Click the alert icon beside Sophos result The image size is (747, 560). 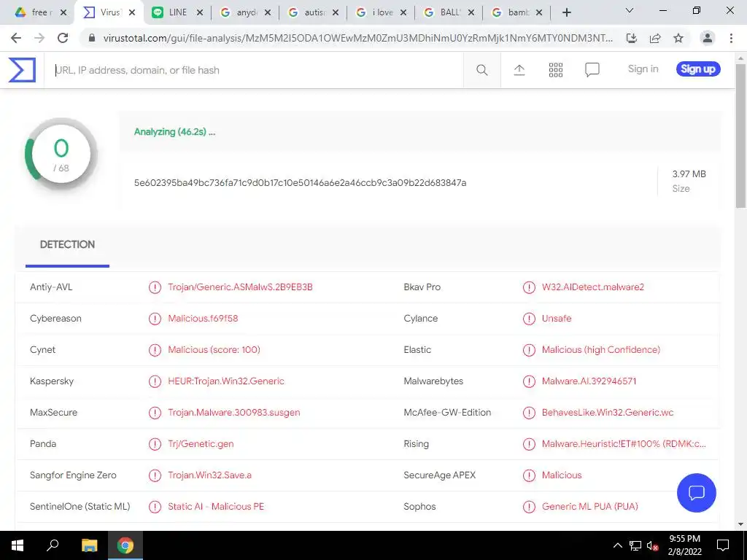(x=529, y=506)
